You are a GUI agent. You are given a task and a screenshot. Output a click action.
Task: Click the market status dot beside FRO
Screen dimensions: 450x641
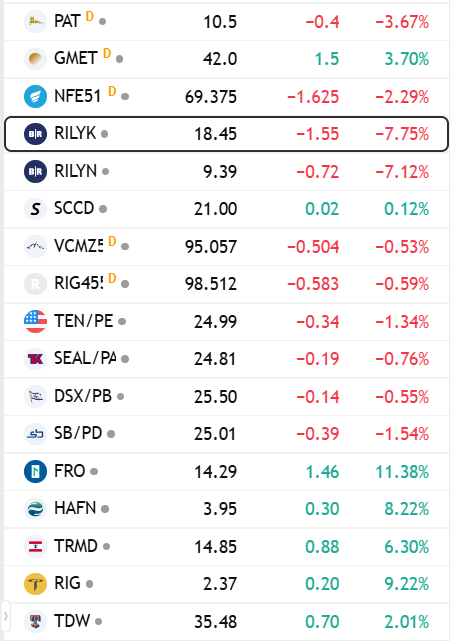tap(94, 472)
